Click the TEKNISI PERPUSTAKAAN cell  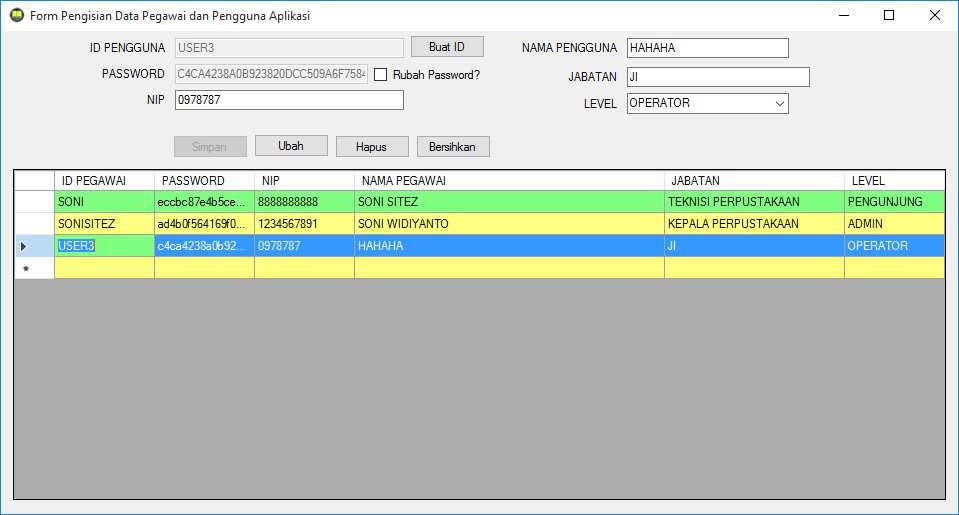(753, 202)
